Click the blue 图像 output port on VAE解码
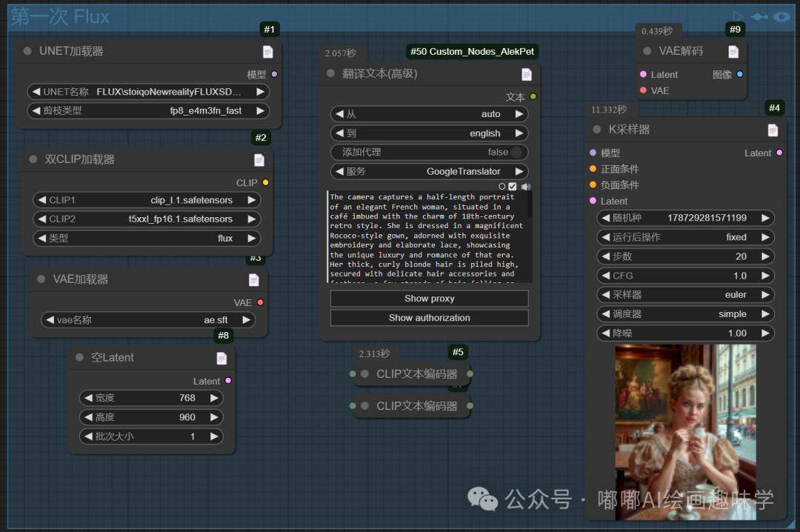The height and width of the screenshot is (532, 800). 740,74
